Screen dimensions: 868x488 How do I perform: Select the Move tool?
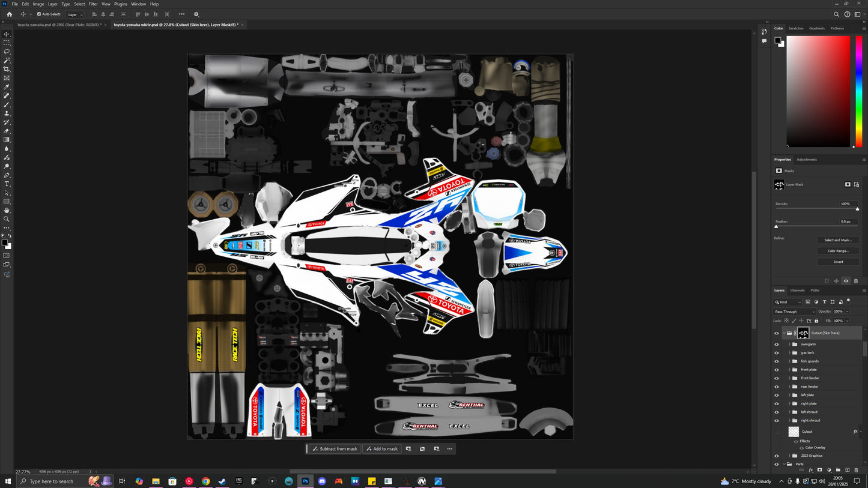7,35
